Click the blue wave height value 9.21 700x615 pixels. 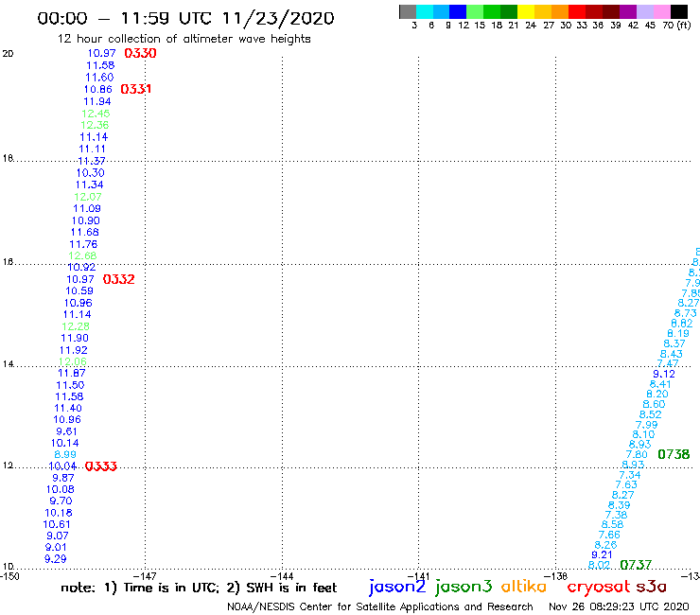click(x=602, y=554)
